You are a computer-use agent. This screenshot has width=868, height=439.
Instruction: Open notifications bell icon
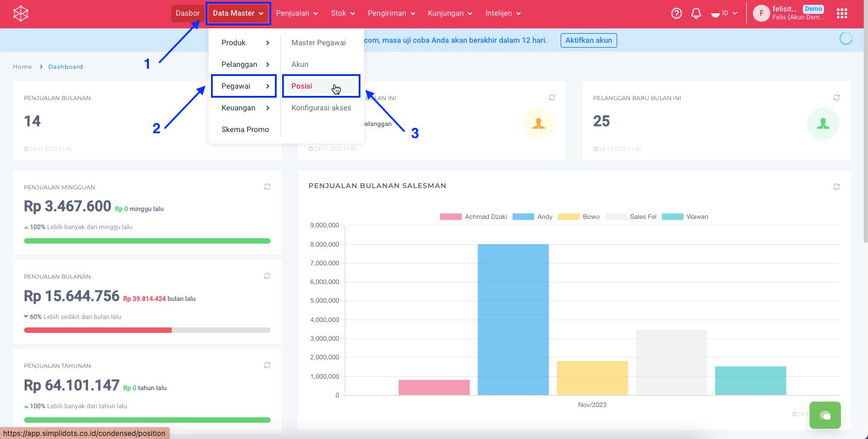[696, 13]
